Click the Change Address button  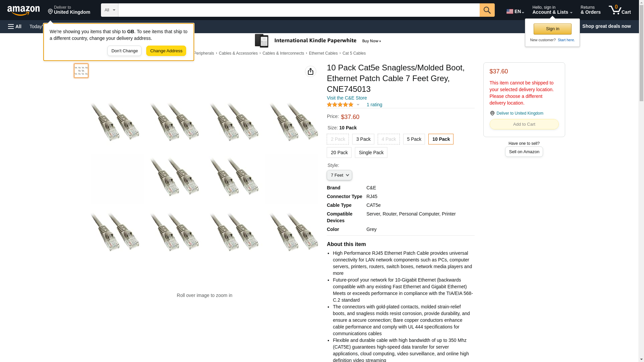click(166, 51)
